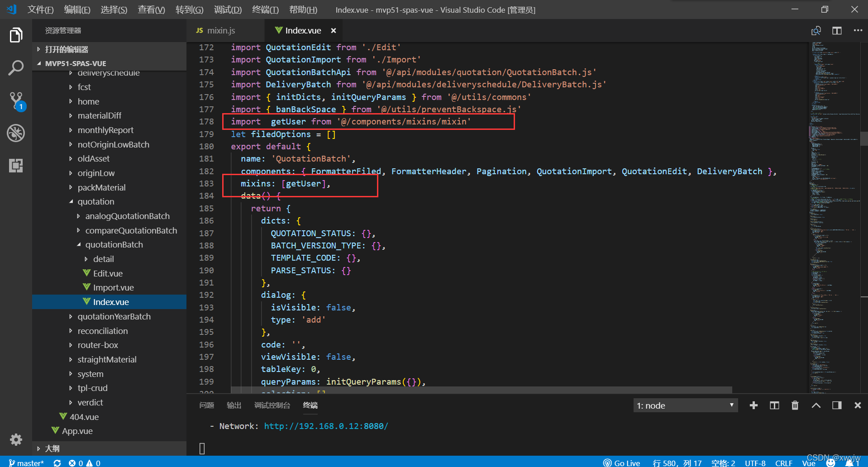
Task: Click the synchronize changes icon in status bar
Action: [x=57, y=462]
